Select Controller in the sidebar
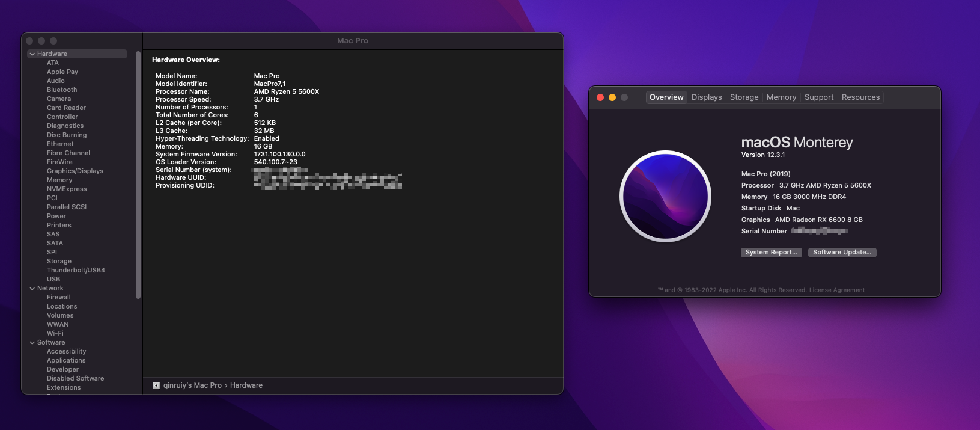980x430 pixels. (x=62, y=117)
